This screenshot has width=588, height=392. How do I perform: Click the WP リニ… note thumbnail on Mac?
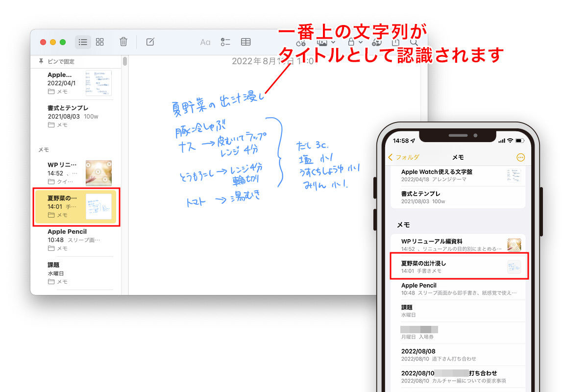[98, 173]
